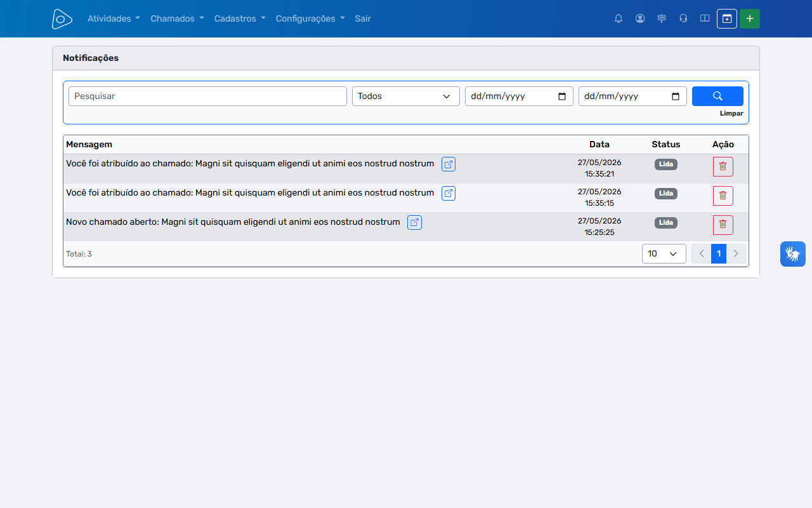Open the sign language accessibility widget
Image resolution: width=812 pixels, height=508 pixels.
pos(793,254)
